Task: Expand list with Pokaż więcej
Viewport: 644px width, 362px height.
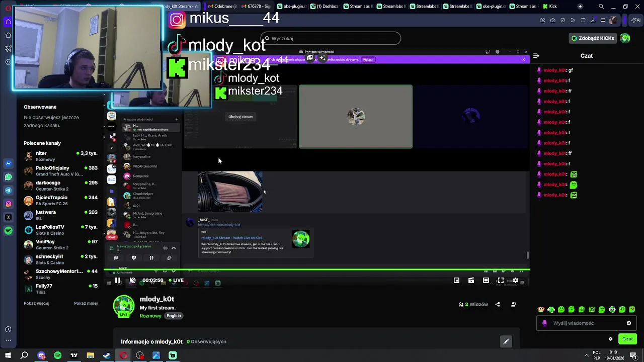Action: [36, 303]
